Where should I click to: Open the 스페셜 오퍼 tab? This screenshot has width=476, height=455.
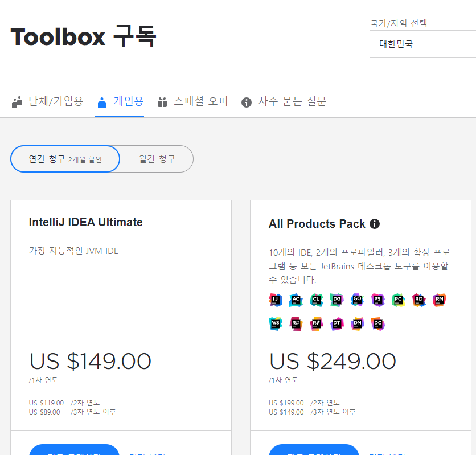pos(192,102)
